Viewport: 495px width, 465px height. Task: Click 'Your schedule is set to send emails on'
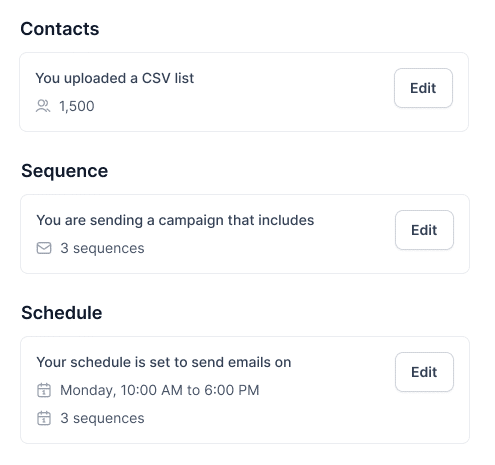[164, 362]
